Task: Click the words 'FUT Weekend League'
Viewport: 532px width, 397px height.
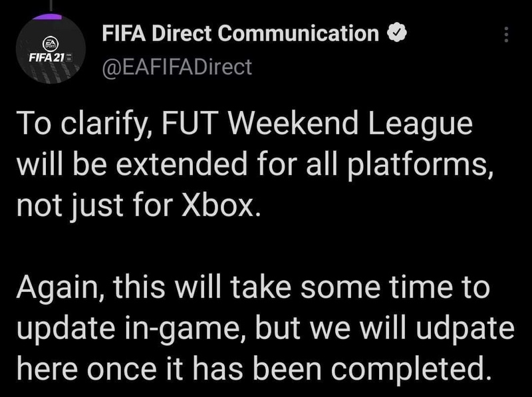Action: [x=317, y=124]
